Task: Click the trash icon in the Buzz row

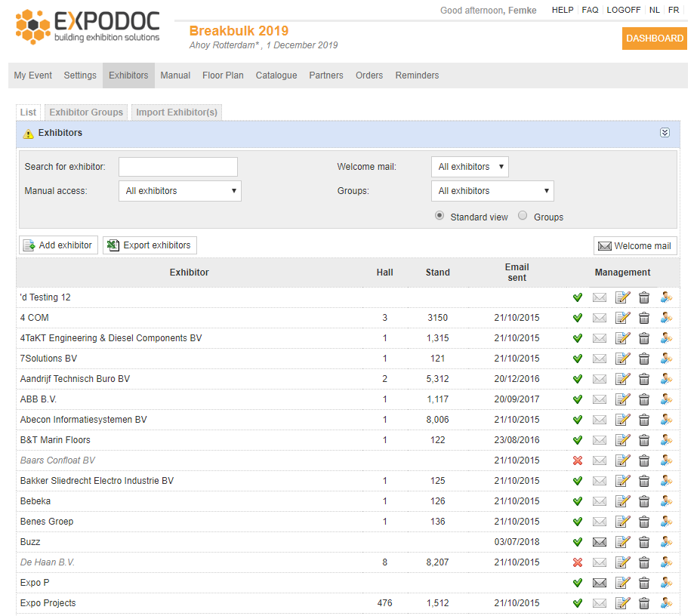Action: (x=643, y=542)
